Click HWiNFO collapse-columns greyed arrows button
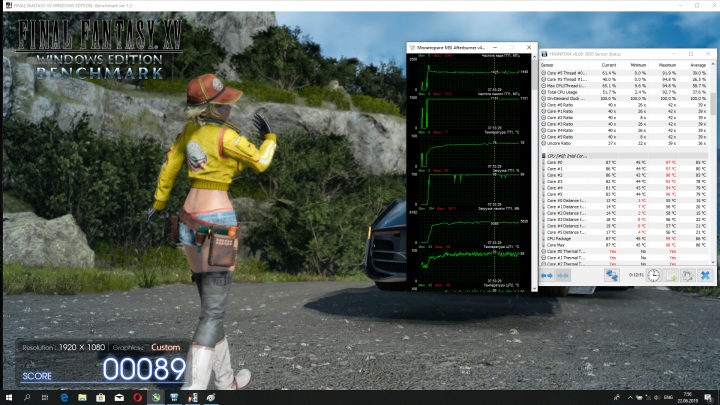720x405 pixels. pos(562,276)
